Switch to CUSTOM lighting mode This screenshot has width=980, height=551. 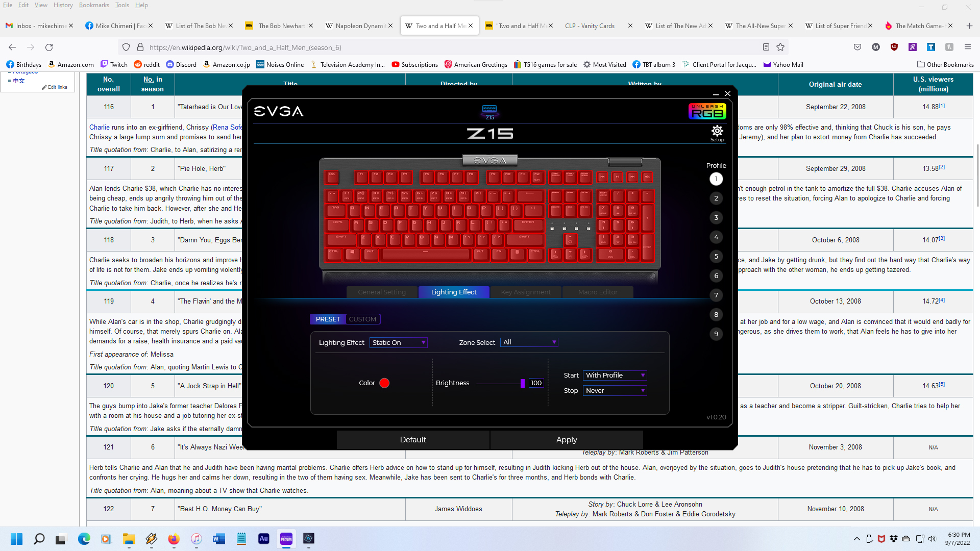click(x=362, y=319)
